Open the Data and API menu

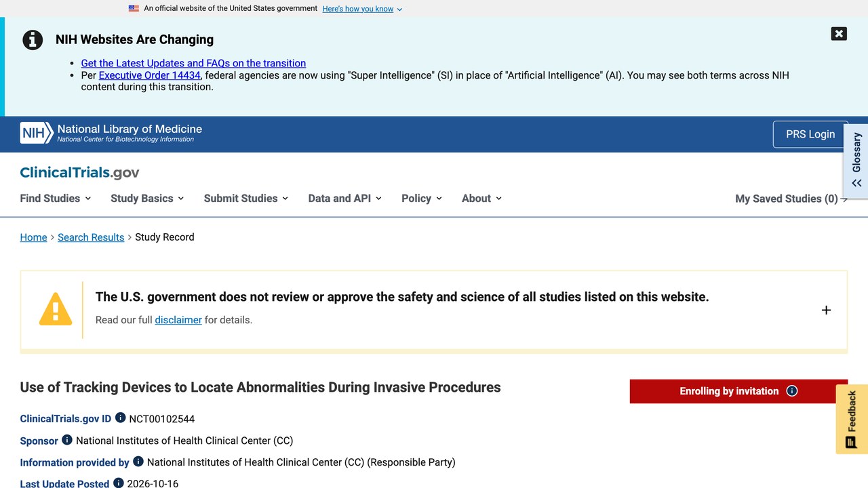tap(344, 198)
